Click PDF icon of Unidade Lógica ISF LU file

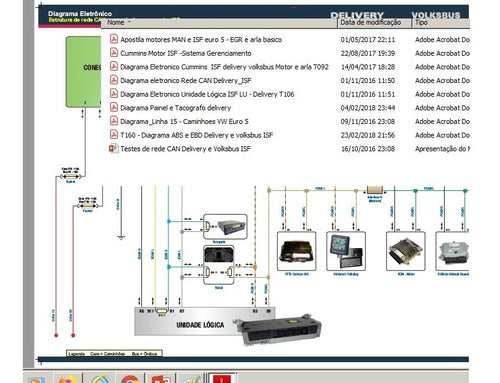[x=114, y=94]
